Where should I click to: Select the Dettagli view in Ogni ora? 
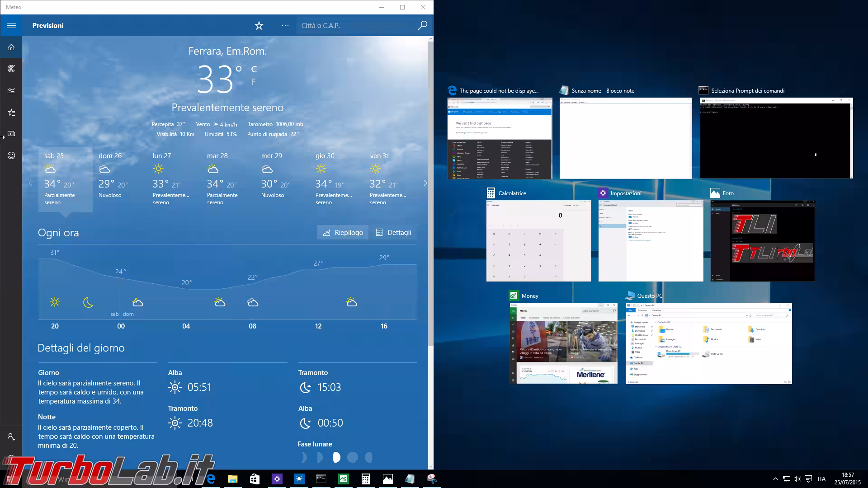[x=394, y=232]
